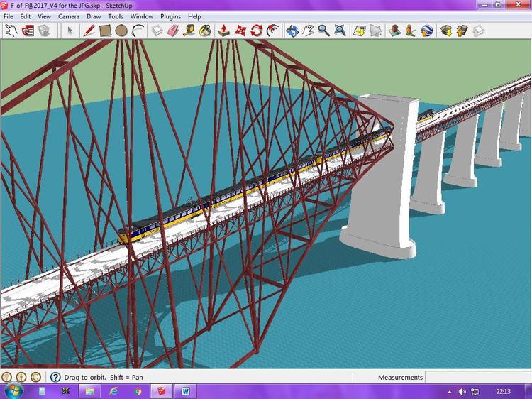Image resolution: width=532 pixels, height=399 pixels.
Task: Click the Paint Bucket tool
Action: (205, 31)
